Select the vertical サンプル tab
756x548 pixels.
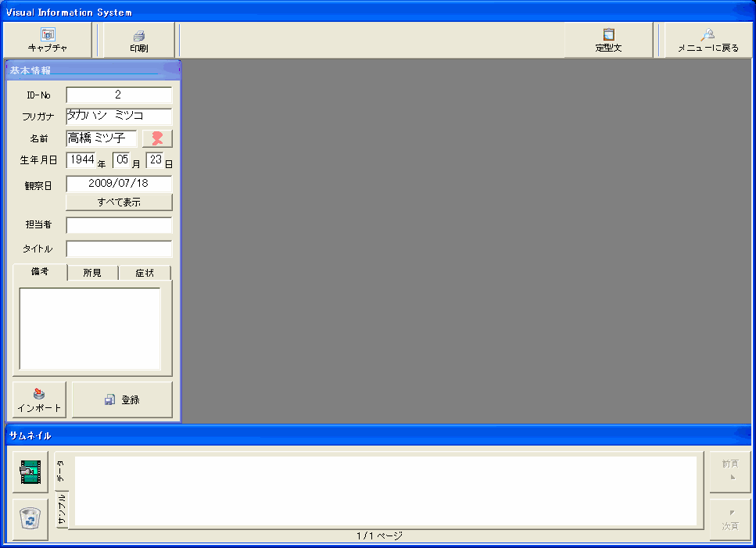click(62, 510)
